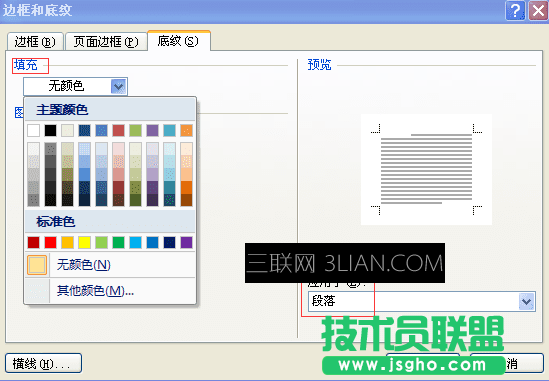The image size is (549, 381).
Task: Choose standard yellow swatch
Action: pyautogui.click(x=84, y=242)
